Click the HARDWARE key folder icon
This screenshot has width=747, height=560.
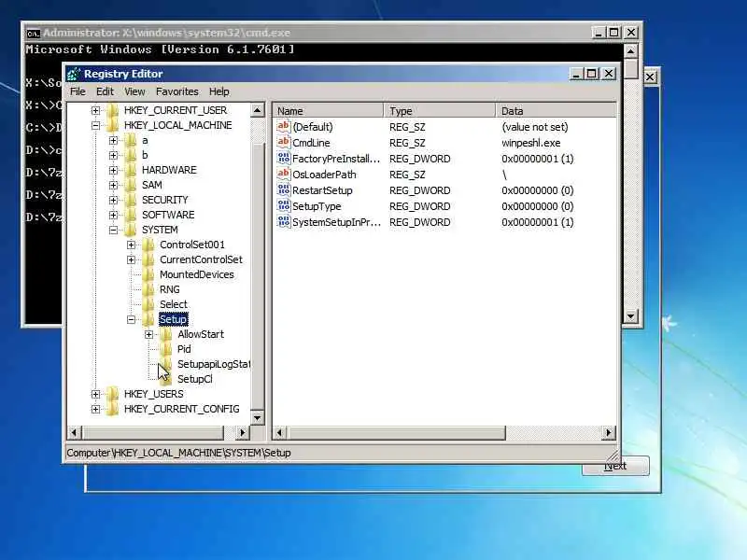(131, 170)
